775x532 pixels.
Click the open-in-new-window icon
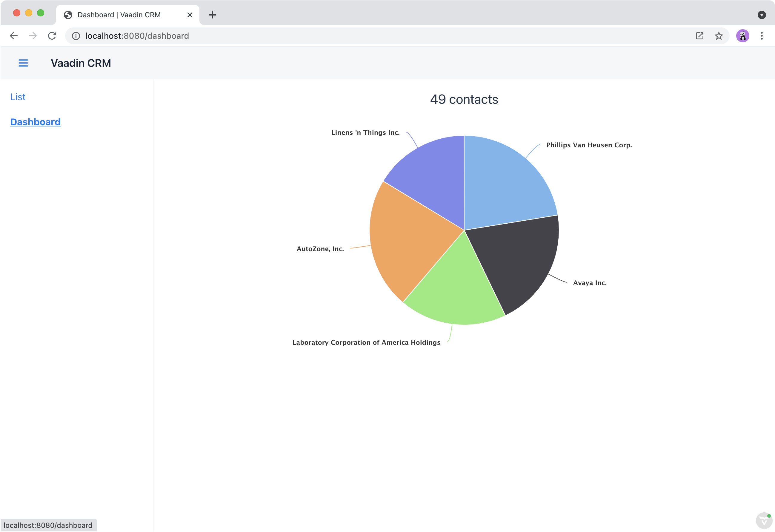[699, 36]
